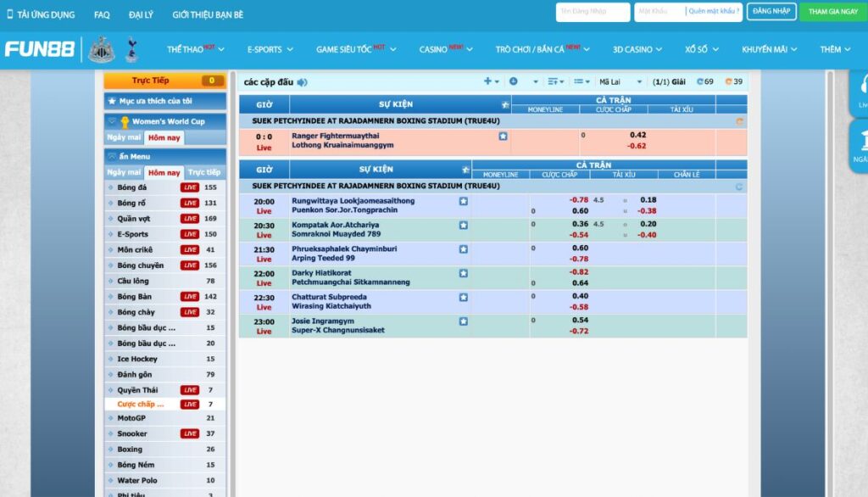Viewport: 868px width, 497px height.
Task: Toggle sound speaker next to các cặp đấu
Action: pyautogui.click(x=303, y=82)
